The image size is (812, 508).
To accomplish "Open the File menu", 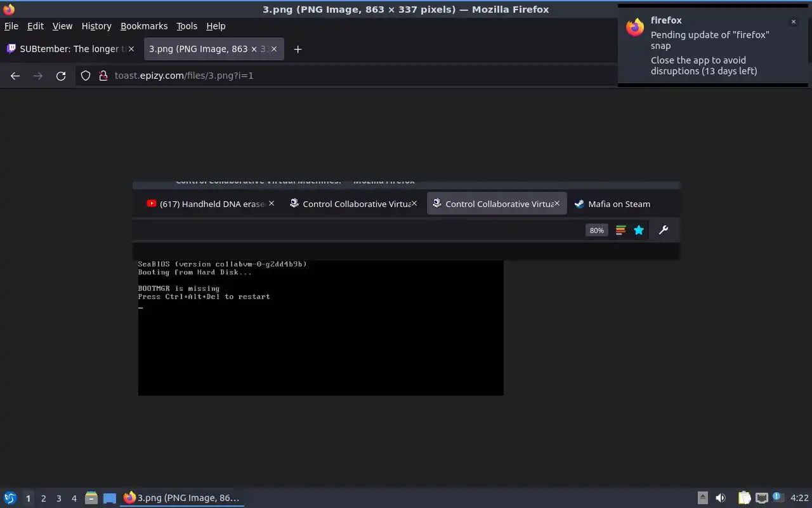I will (11, 26).
